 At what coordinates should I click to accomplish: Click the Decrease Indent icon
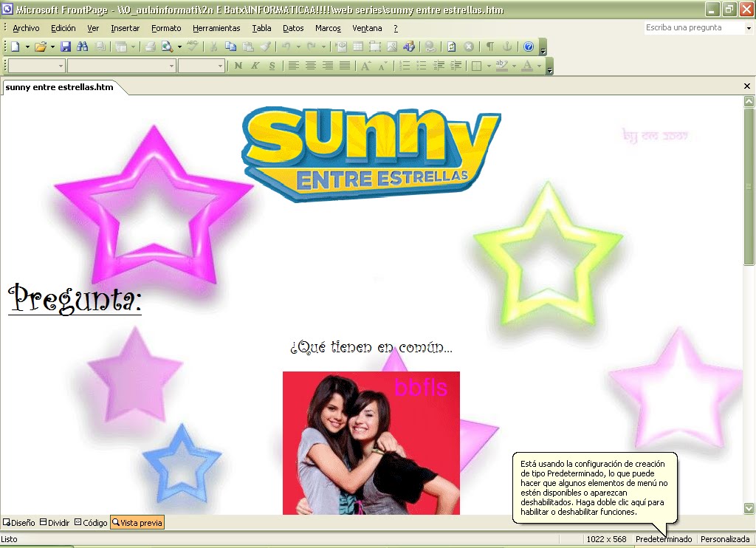coord(439,66)
